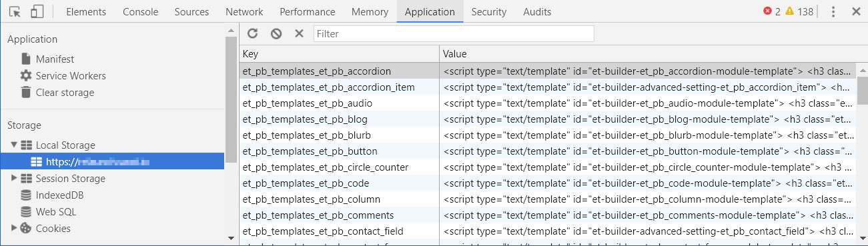Viewport: 868px width, 246px height.
Task: Click the value cell for et_pb_blog template
Action: (x=648, y=119)
